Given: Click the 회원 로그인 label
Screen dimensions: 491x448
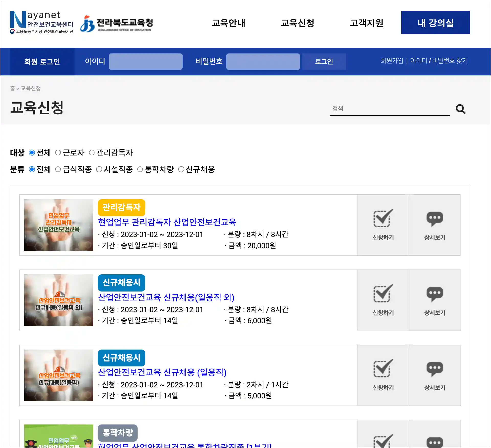Looking at the screenshot, I should pyautogui.click(x=42, y=62).
